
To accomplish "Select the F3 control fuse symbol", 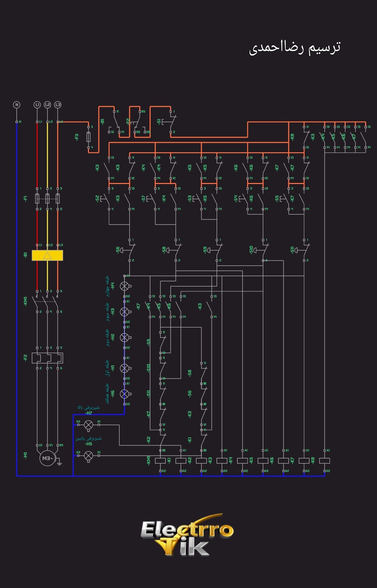I will [x=88, y=137].
